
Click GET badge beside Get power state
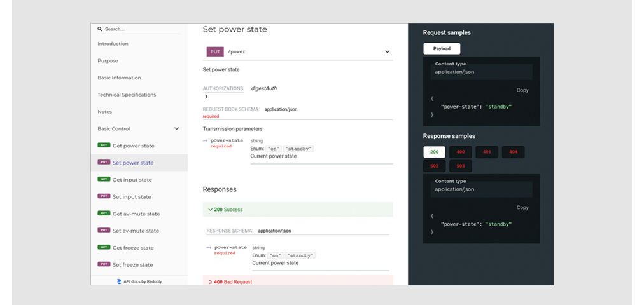pos(104,146)
